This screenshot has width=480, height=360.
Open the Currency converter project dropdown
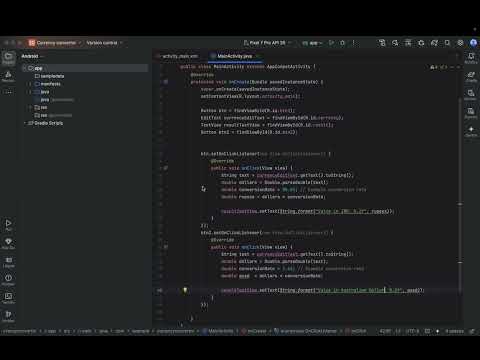[55, 43]
